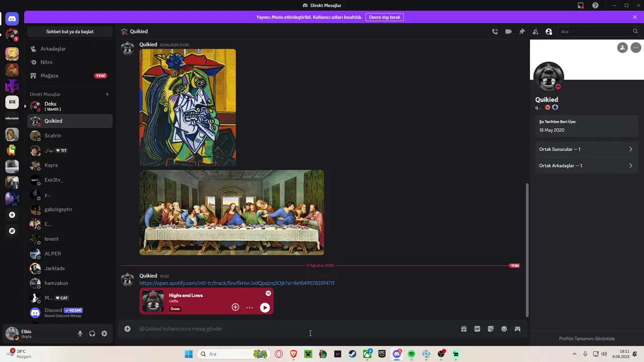Open the GIF picker
This screenshot has height=362, width=644.
tap(477, 329)
